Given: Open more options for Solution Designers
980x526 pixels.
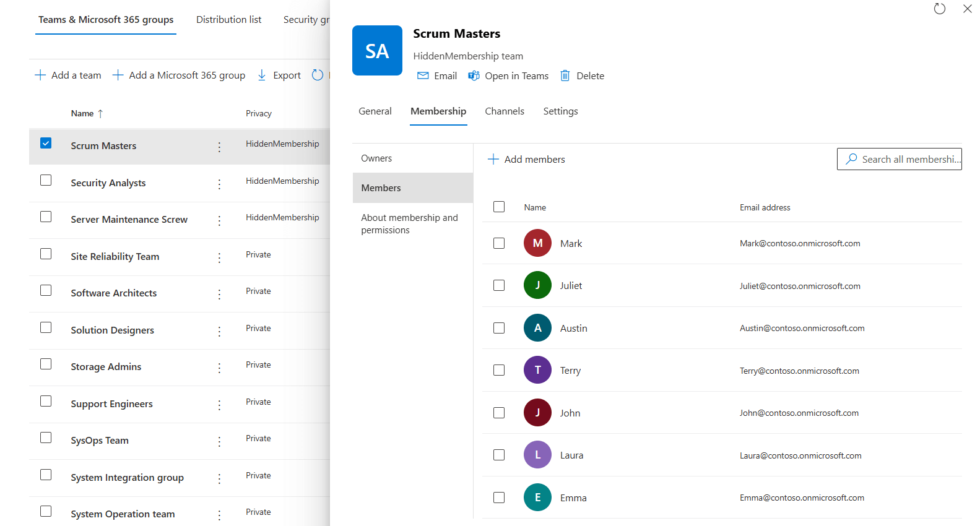Looking at the screenshot, I should click(x=219, y=331).
